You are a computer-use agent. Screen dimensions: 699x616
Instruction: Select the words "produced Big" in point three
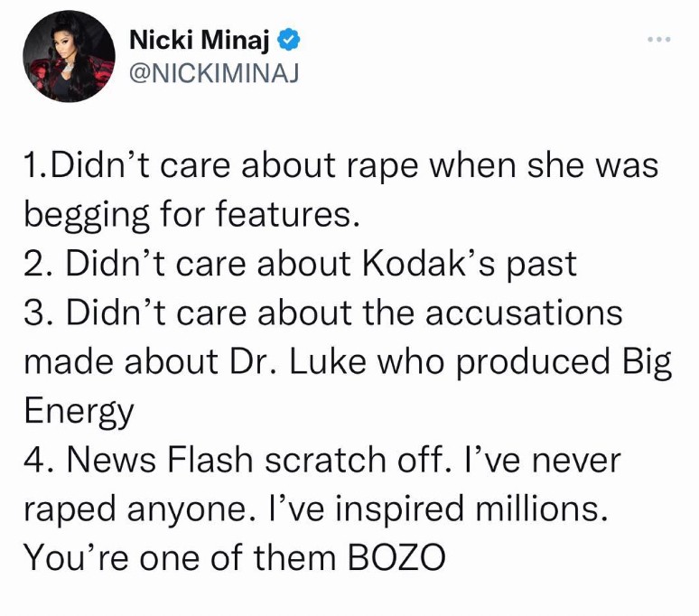pyautogui.click(x=564, y=362)
